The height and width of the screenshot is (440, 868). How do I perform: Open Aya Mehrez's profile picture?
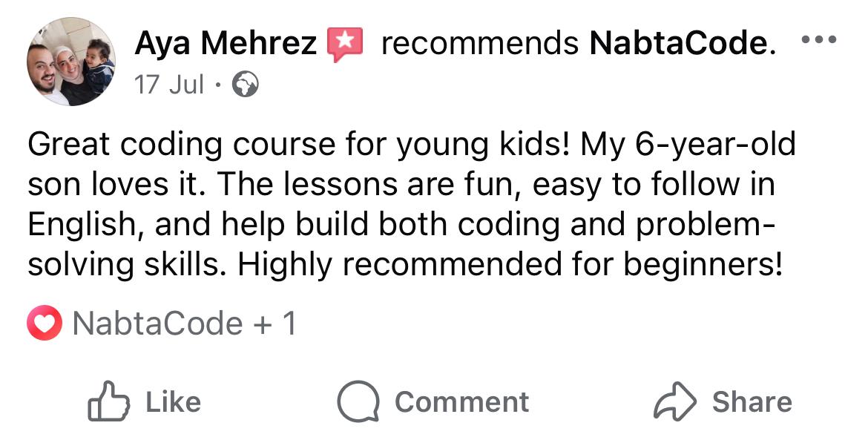(x=71, y=62)
